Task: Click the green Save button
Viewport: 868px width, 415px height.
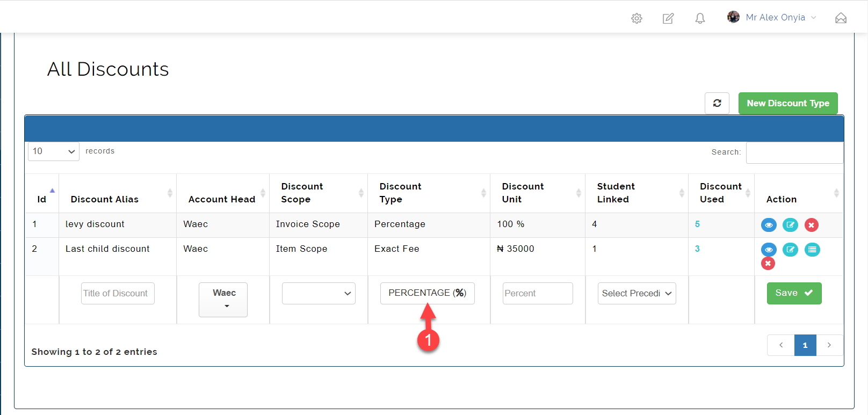Action: point(794,293)
